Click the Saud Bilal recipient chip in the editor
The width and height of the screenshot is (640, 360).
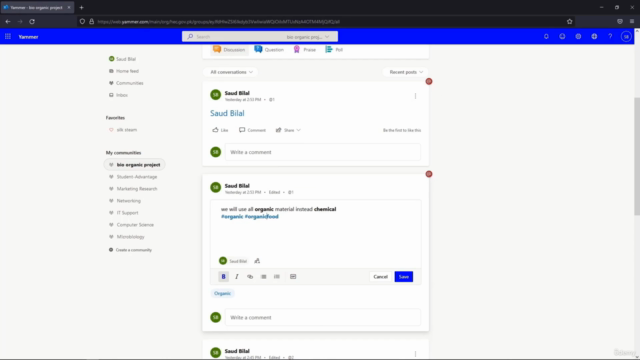click(233, 261)
